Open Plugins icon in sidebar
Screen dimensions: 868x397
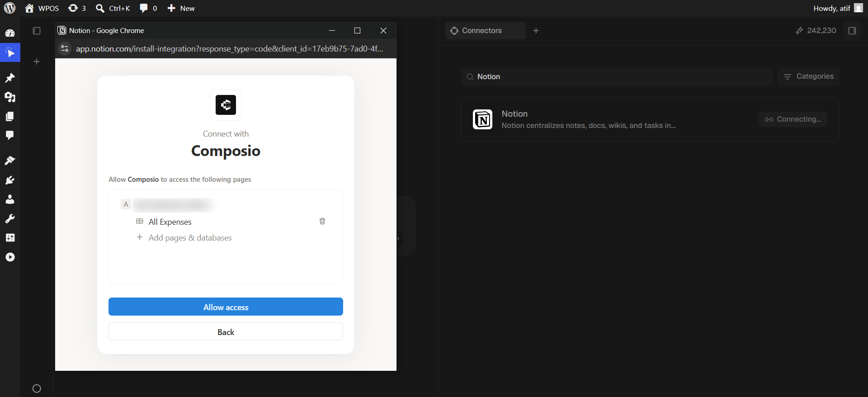10,180
